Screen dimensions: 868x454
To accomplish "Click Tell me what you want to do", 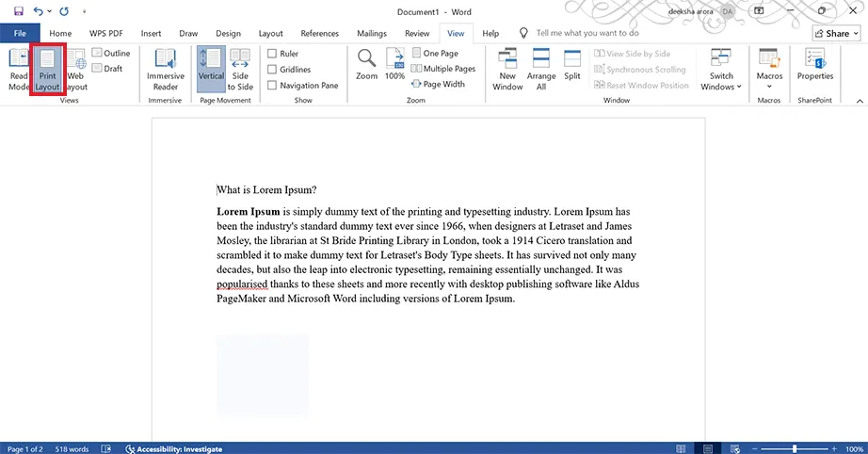I will point(587,33).
